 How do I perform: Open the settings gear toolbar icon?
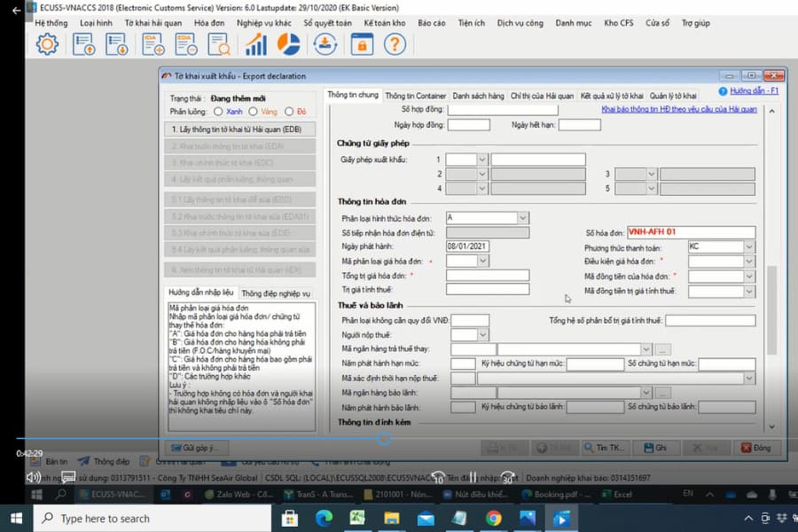point(47,44)
